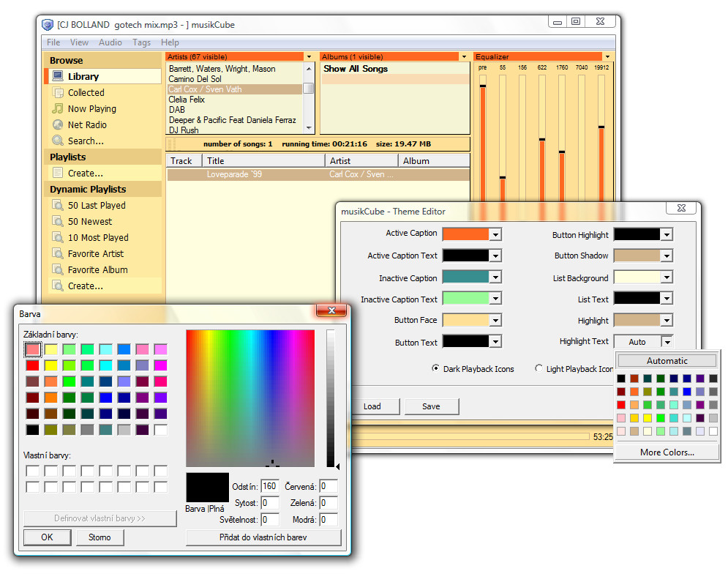Screen dimensions: 728x574
Task: Open the File menu
Action: coord(53,42)
